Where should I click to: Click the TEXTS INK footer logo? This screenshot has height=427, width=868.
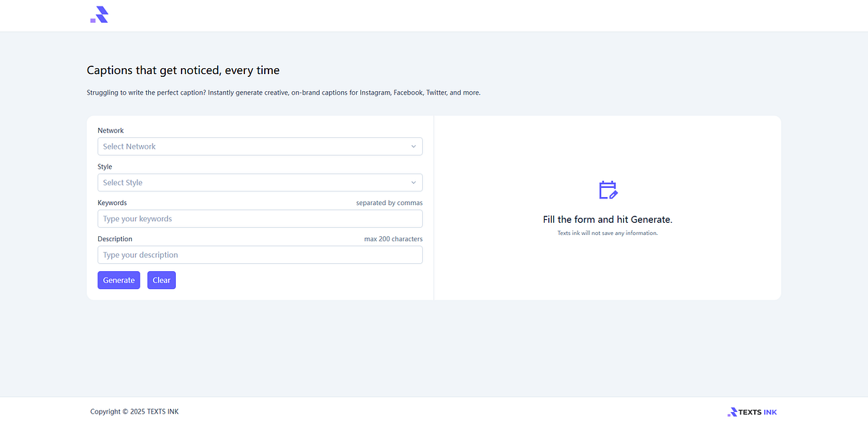[x=752, y=412]
